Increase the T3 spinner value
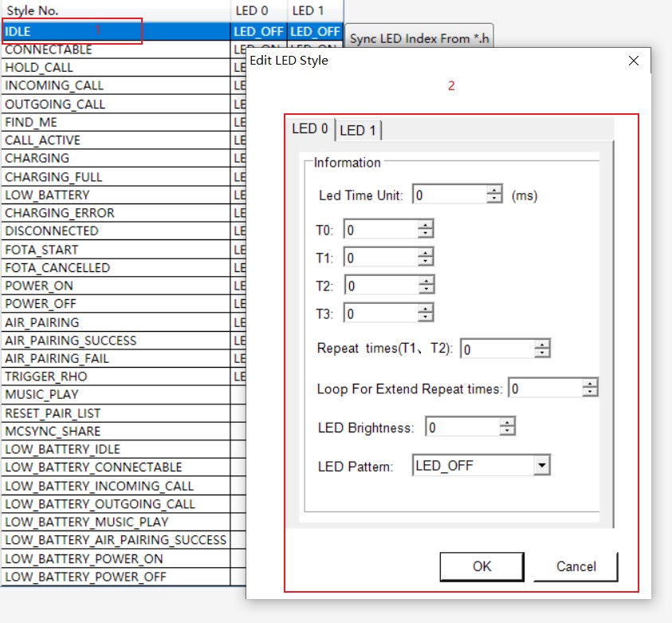Image resolution: width=672 pixels, height=623 pixels. pyautogui.click(x=426, y=309)
